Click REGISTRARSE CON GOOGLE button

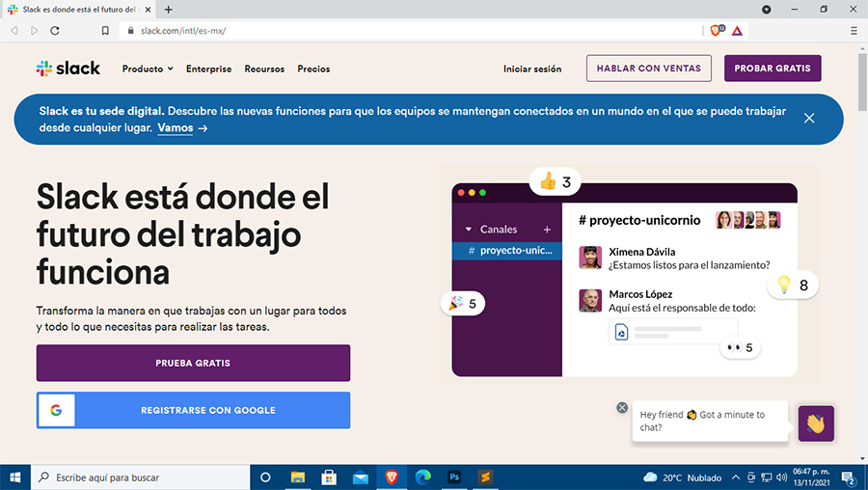(x=193, y=410)
